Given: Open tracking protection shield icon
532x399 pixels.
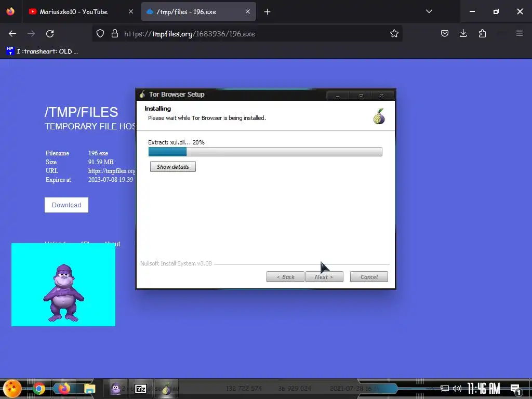Looking at the screenshot, I should click(x=100, y=34).
